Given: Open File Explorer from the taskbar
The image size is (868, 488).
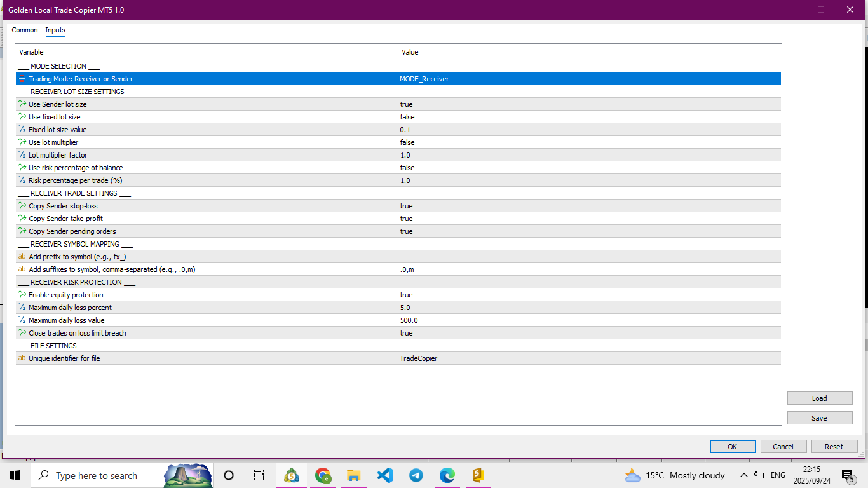Looking at the screenshot, I should (354, 475).
